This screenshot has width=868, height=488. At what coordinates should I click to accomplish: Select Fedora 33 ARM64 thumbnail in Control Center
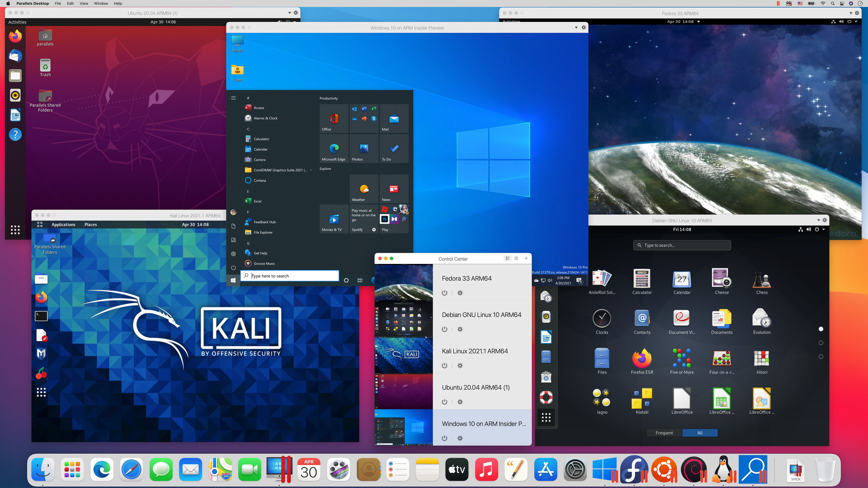404,282
